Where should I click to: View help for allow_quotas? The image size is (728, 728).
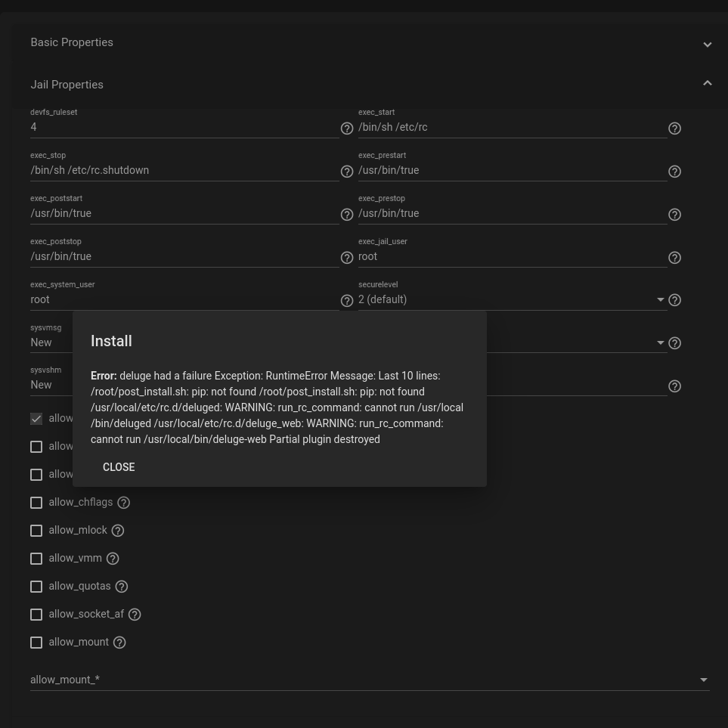pos(122,587)
